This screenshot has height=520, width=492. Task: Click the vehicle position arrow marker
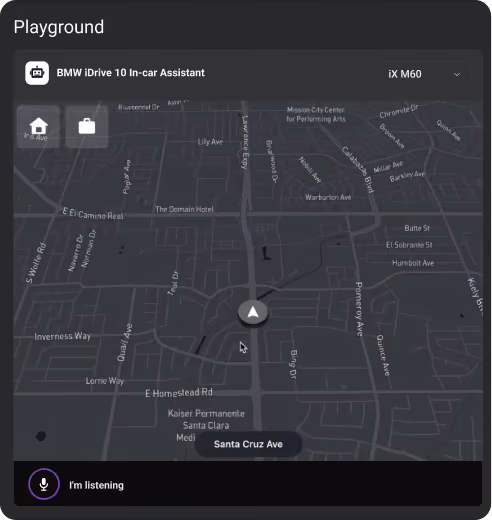[253, 312]
